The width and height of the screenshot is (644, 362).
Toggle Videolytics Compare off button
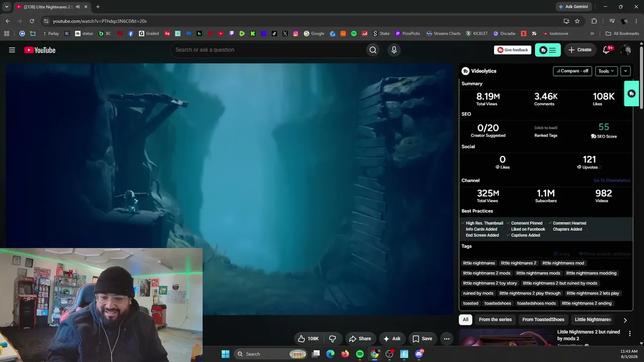(572, 71)
